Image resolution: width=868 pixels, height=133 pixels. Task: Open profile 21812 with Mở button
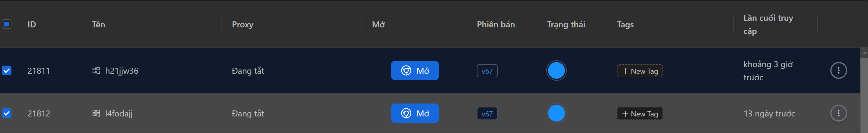(x=414, y=113)
